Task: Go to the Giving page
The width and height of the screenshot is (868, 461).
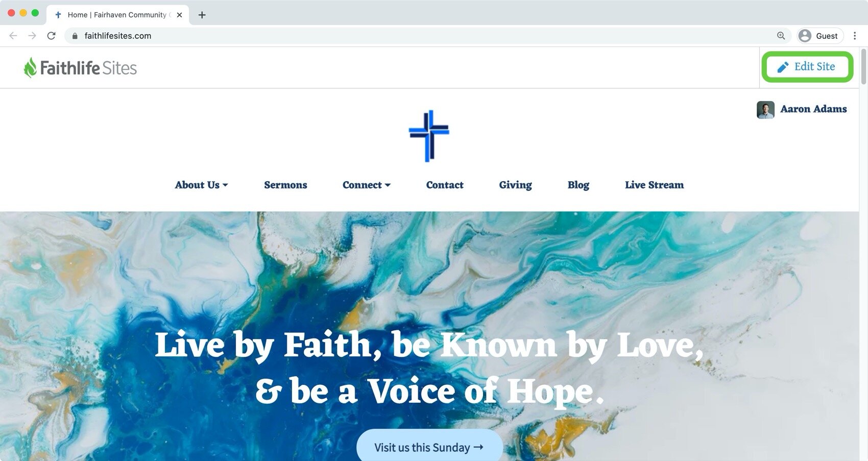Action: pyautogui.click(x=515, y=185)
